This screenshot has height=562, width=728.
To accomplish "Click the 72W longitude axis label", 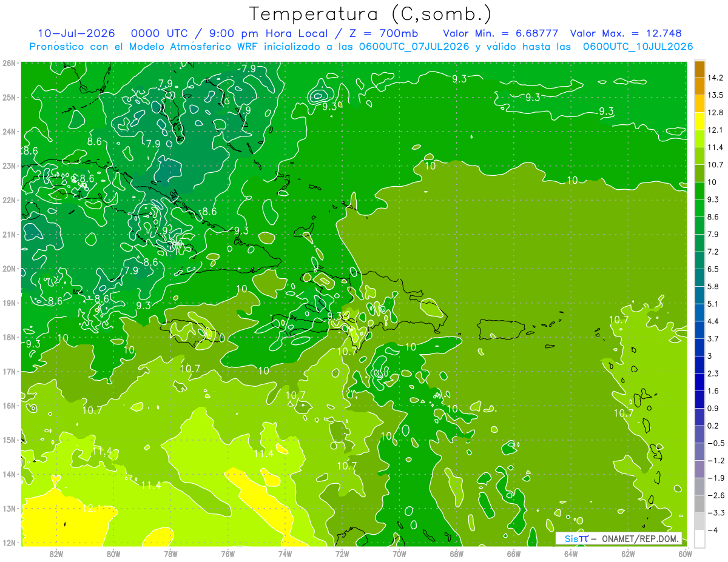I will (342, 554).
